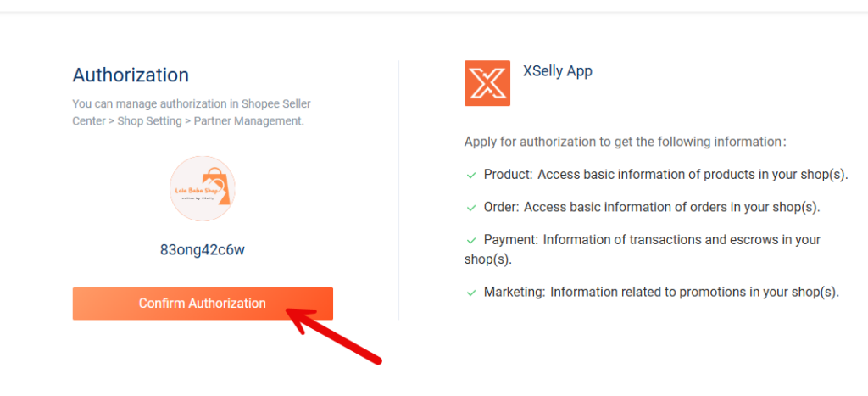Click the green checkmark beside Product
This screenshot has height=396, width=868.
(x=471, y=175)
